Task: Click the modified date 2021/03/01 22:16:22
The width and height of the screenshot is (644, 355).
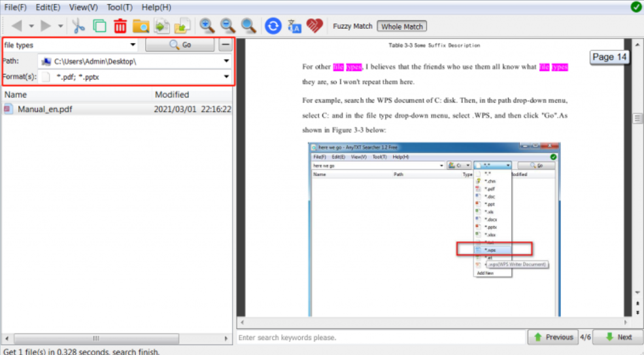Action: click(x=192, y=109)
